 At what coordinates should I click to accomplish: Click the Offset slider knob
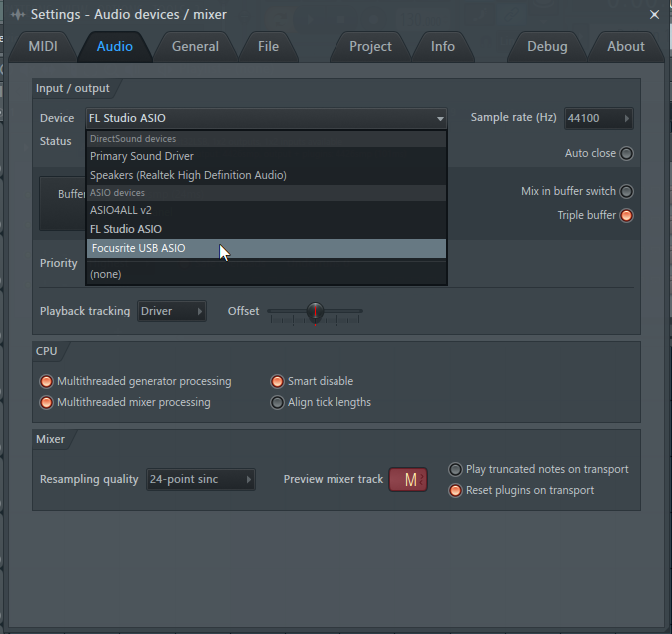tap(315, 311)
